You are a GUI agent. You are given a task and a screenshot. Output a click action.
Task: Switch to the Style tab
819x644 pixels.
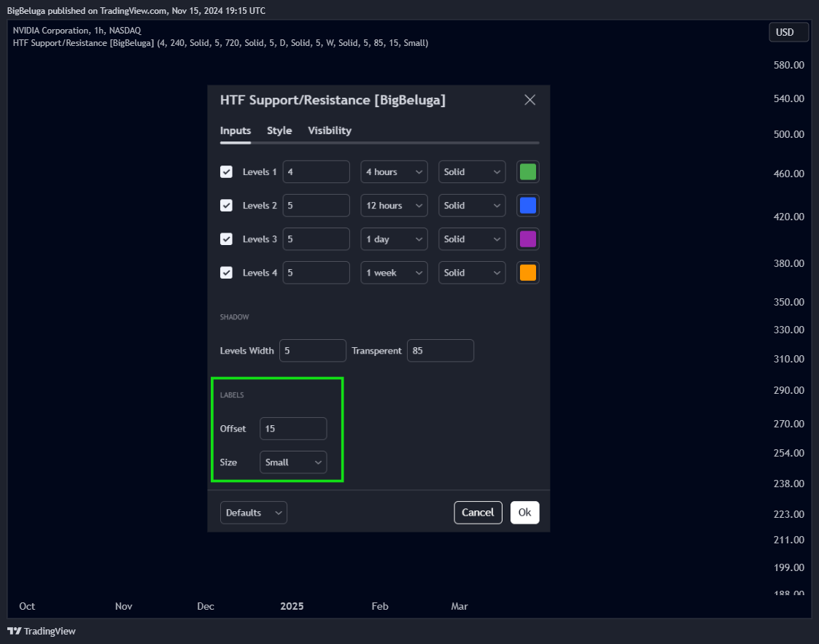click(x=279, y=131)
